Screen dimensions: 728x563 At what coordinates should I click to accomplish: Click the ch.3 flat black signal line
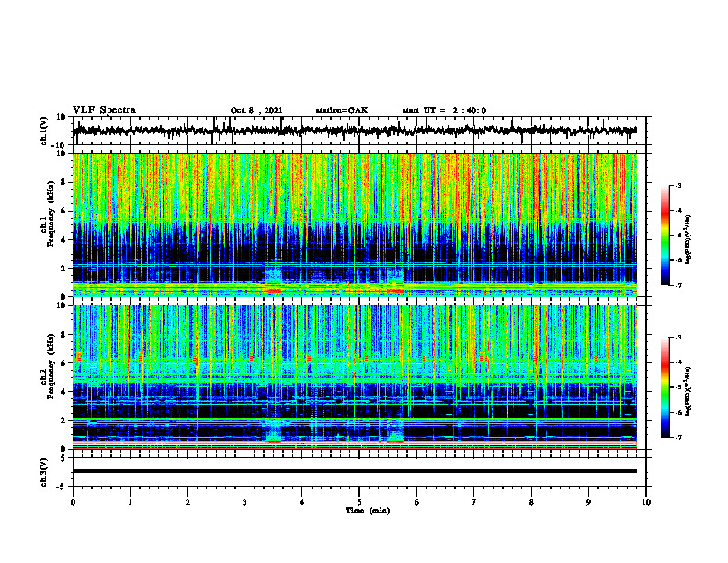355,471
